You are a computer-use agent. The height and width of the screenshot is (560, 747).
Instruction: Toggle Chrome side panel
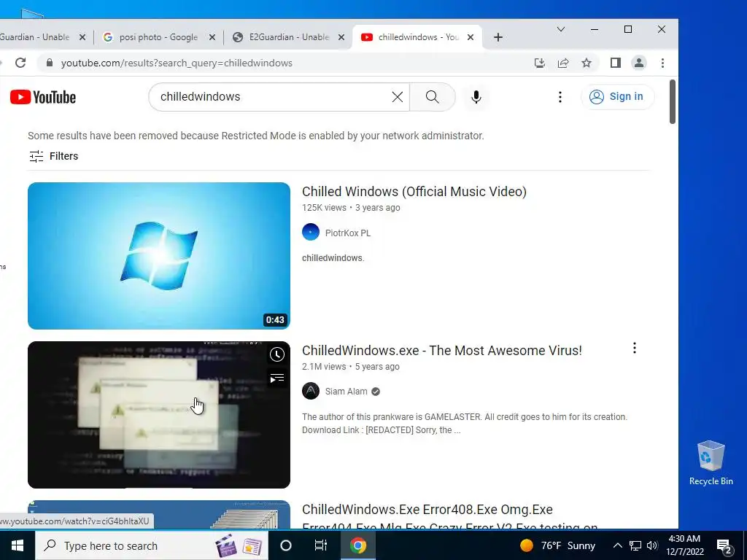[x=615, y=63]
